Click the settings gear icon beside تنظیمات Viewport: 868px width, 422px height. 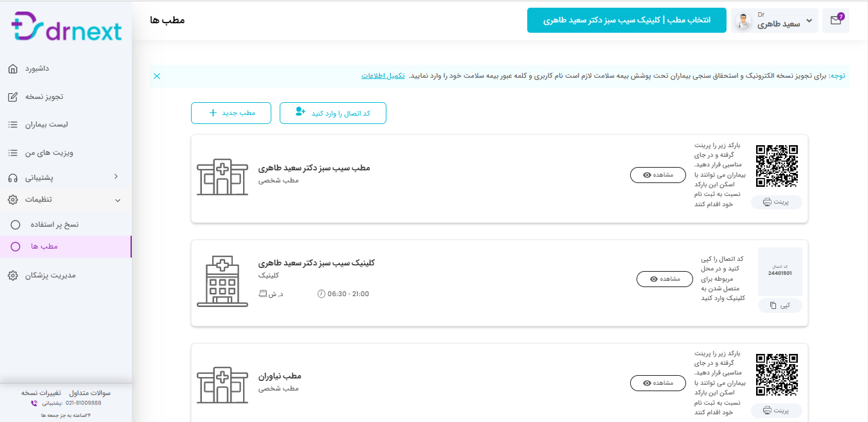[x=13, y=200]
